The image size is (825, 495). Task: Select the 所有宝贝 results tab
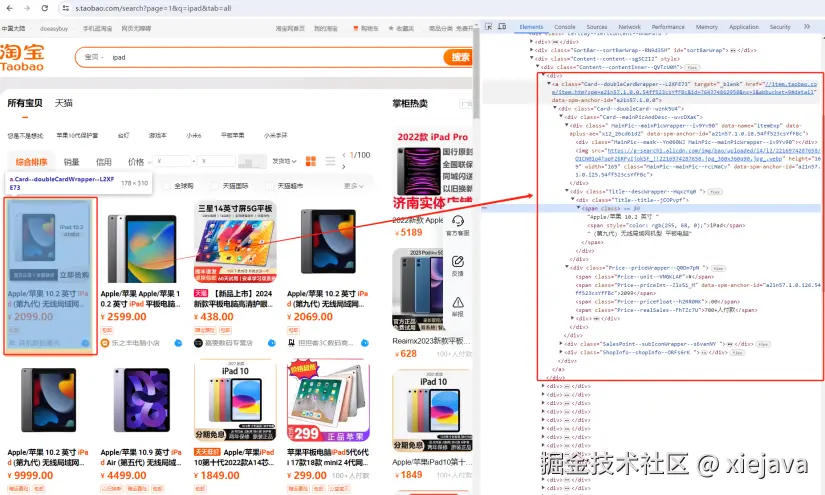pos(25,103)
